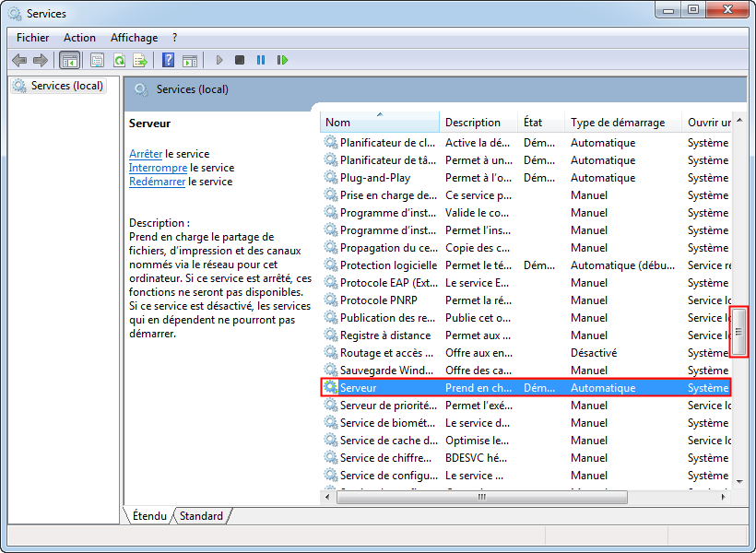Screen dimensions: 756x553
Task: Sort the list by the Nom column header
Action: tap(380, 123)
